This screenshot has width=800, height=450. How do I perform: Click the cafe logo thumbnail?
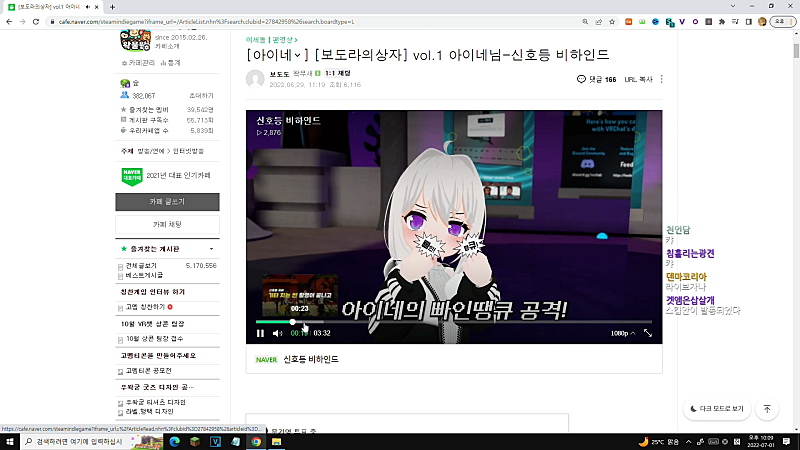tap(135, 40)
